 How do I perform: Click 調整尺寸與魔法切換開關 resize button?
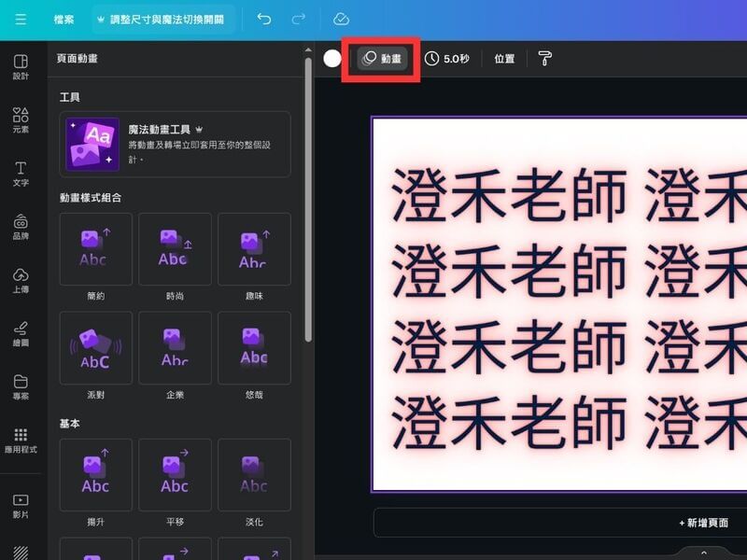[x=163, y=19]
